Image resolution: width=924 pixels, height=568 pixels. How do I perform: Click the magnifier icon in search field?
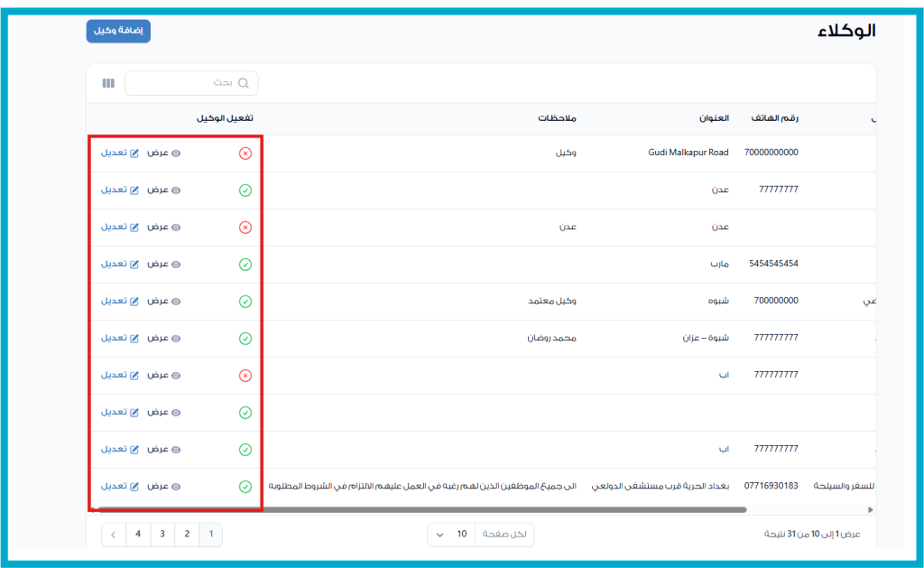[243, 83]
